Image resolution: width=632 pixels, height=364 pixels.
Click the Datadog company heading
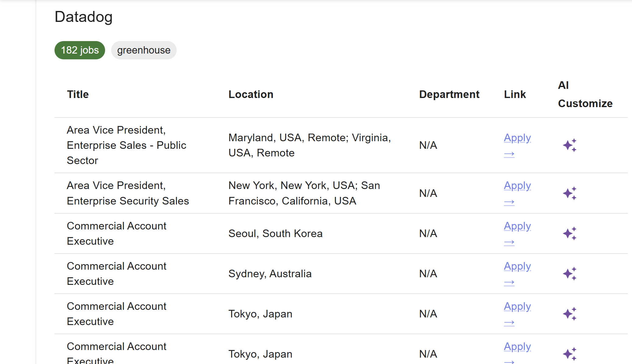(84, 17)
